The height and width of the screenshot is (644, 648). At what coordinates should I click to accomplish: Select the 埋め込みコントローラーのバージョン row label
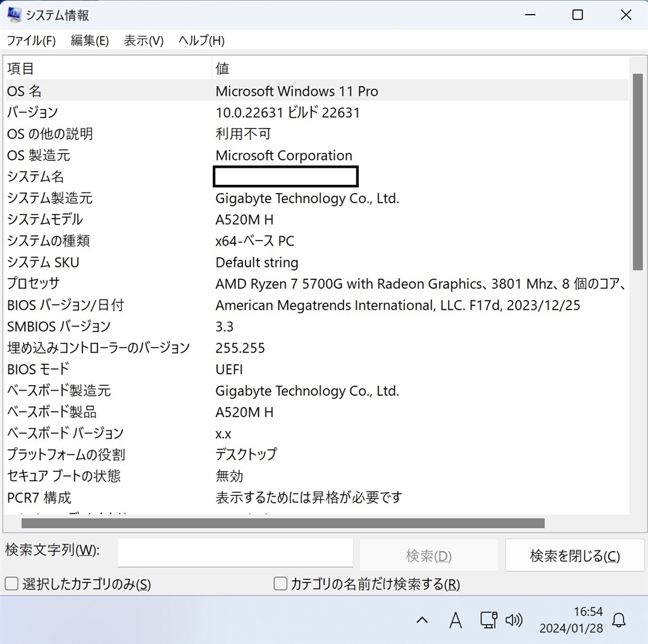(98, 348)
